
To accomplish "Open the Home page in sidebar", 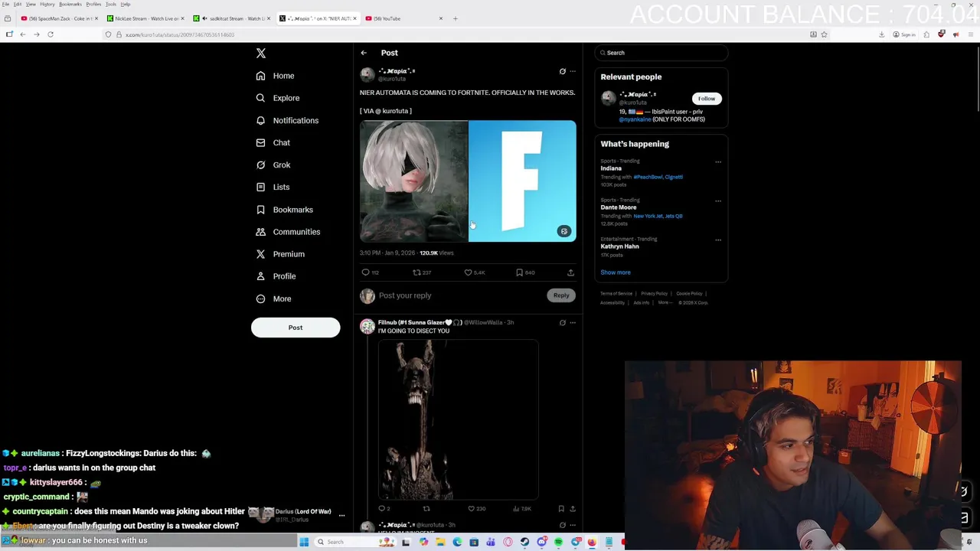I will pyautogui.click(x=275, y=76).
